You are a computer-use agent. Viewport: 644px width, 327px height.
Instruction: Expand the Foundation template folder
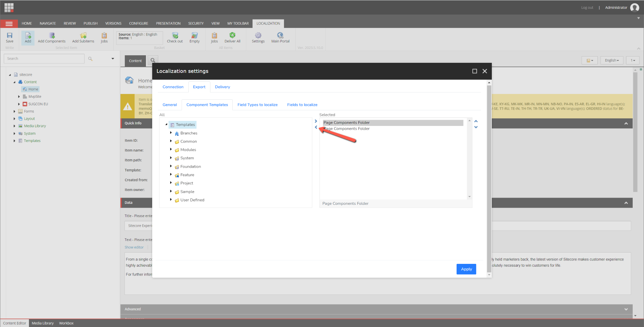pyautogui.click(x=171, y=166)
